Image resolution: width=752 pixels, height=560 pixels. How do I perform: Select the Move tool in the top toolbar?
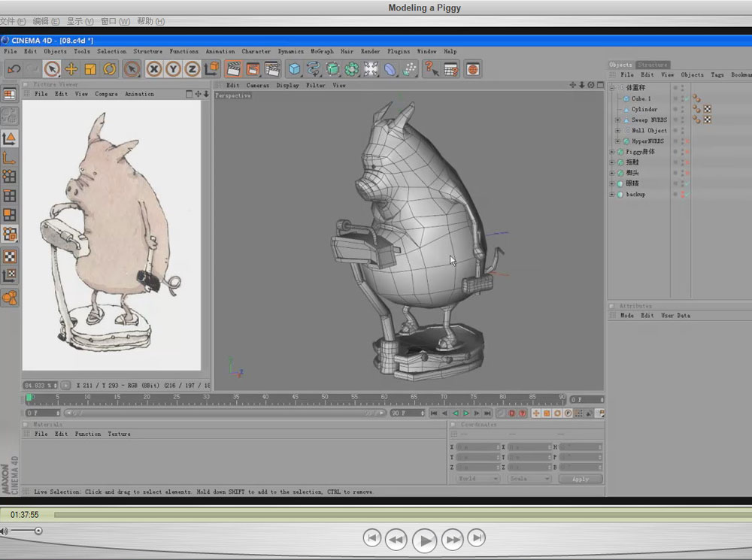(x=72, y=69)
